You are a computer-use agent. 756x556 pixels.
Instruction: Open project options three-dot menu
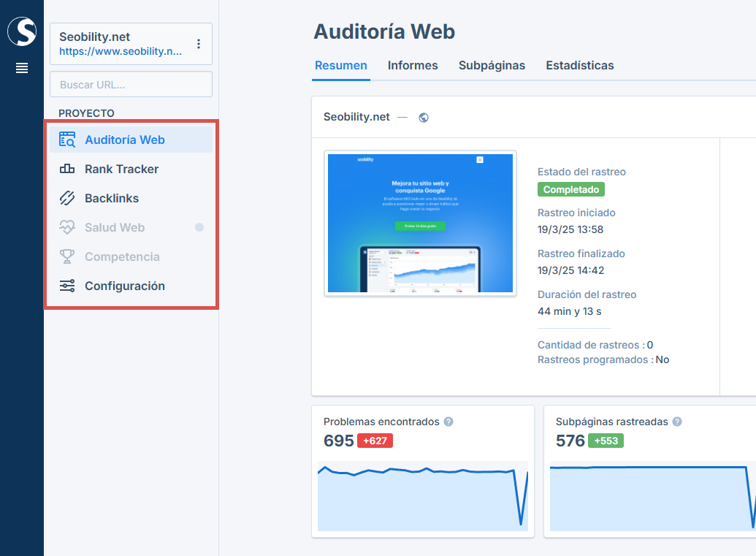199,44
